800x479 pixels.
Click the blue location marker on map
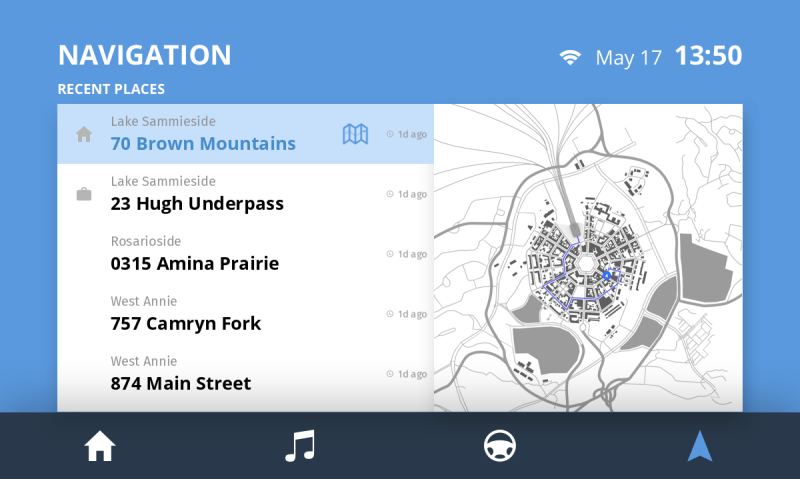pos(606,273)
